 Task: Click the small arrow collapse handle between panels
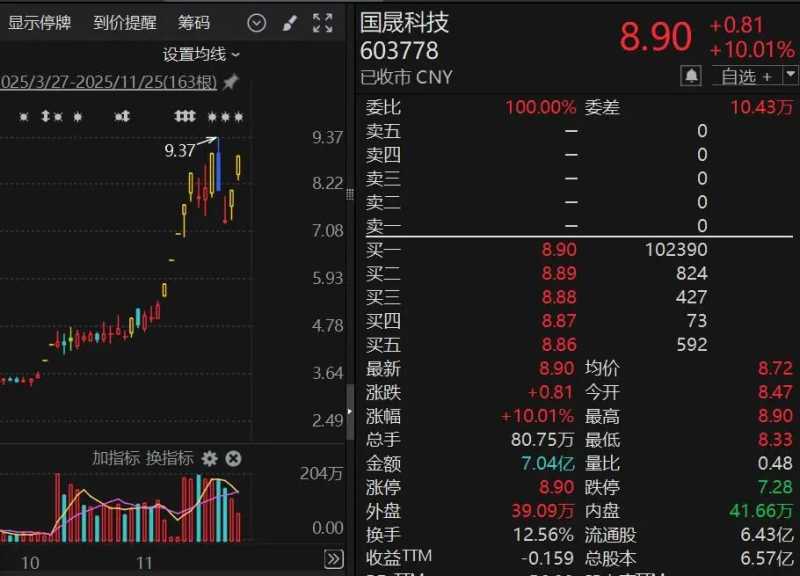(x=350, y=412)
